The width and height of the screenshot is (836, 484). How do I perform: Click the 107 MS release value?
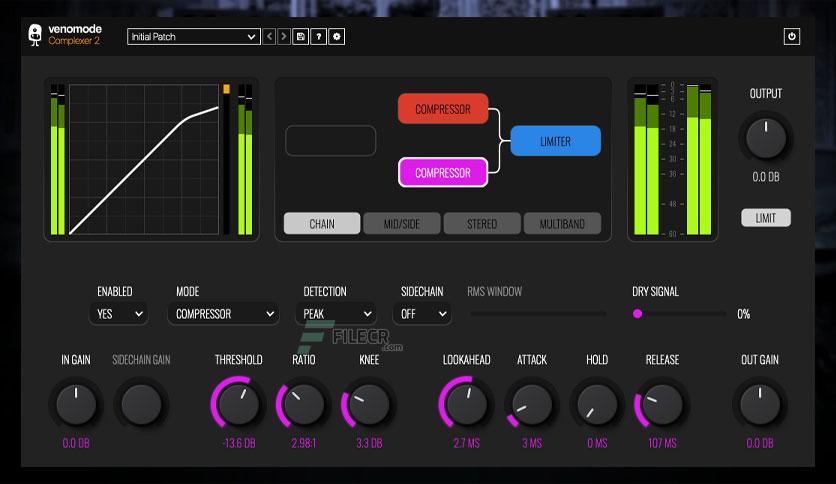click(x=663, y=443)
